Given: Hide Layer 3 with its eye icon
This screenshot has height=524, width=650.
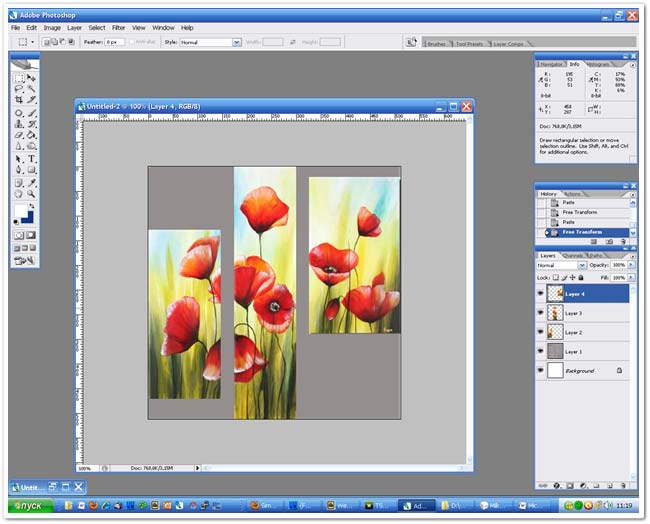Looking at the screenshot, I should (x=541, y=313).
